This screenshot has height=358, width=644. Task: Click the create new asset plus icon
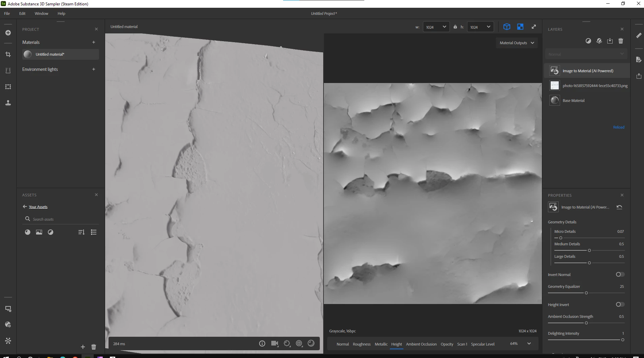(8, 33)
